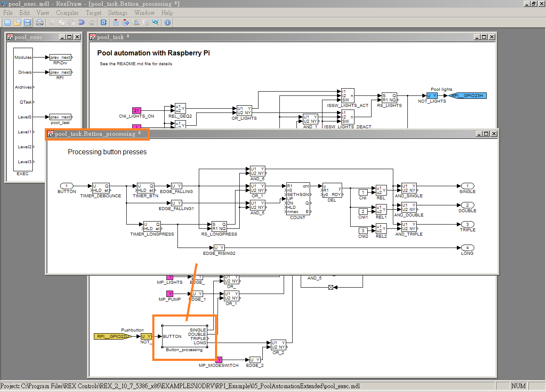The width and height of the screenshot is (546, 392).
Task: Launch the diagnostics watch icon
Action: [x=155, y=22]
